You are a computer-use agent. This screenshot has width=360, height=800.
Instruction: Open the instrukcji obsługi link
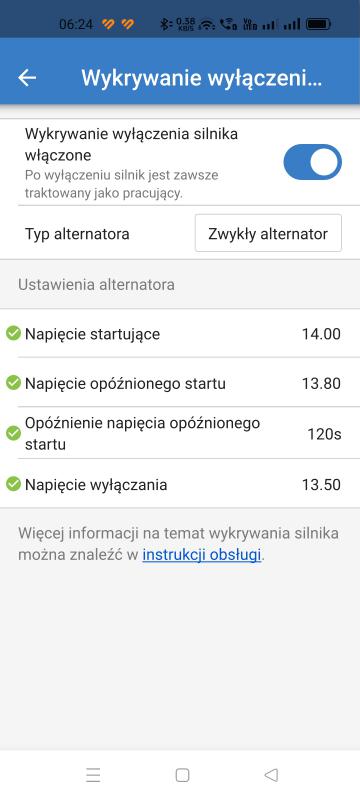[x=201, y=555]
